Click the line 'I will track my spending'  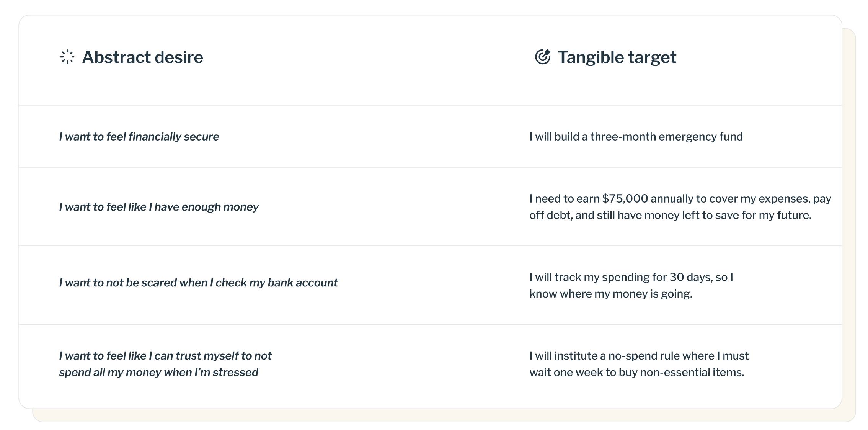tap(631, 277)
